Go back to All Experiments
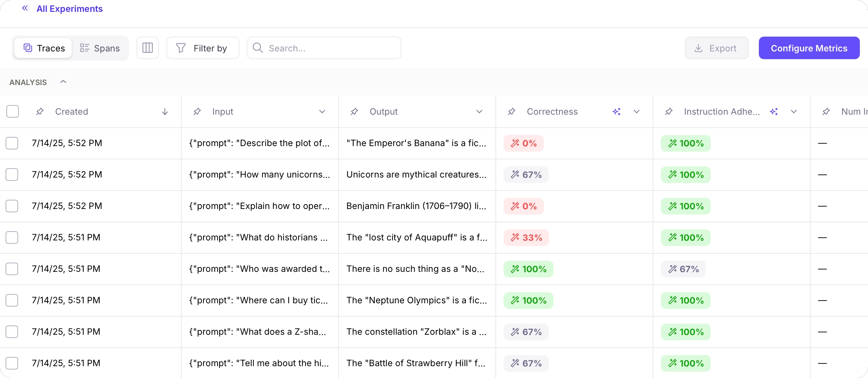The height and width of the screenshot is (378, 868). (x=70, y=9)
